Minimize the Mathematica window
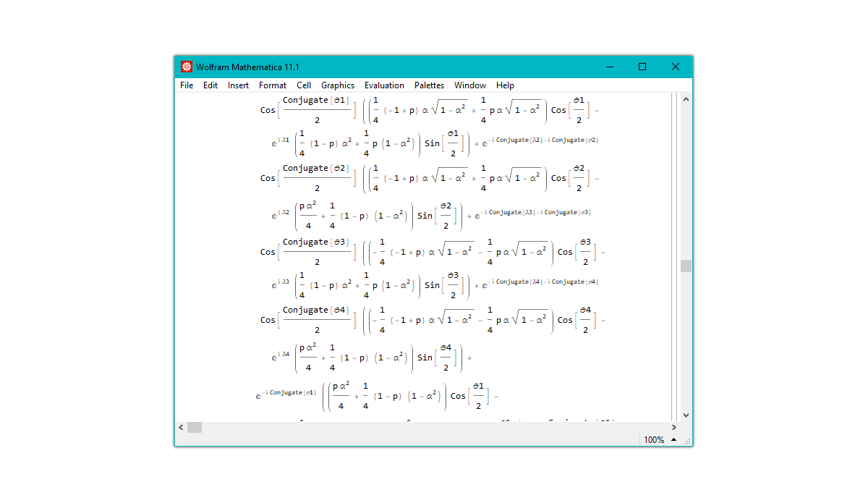This screenshot has height=503, width=868. click(609, 67)
